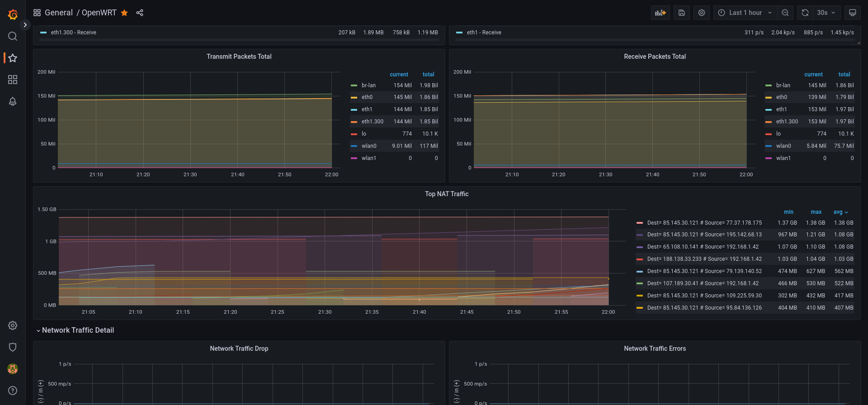Open the Alerting bell icon
This screenshot has height=405, width=868.
13,101
